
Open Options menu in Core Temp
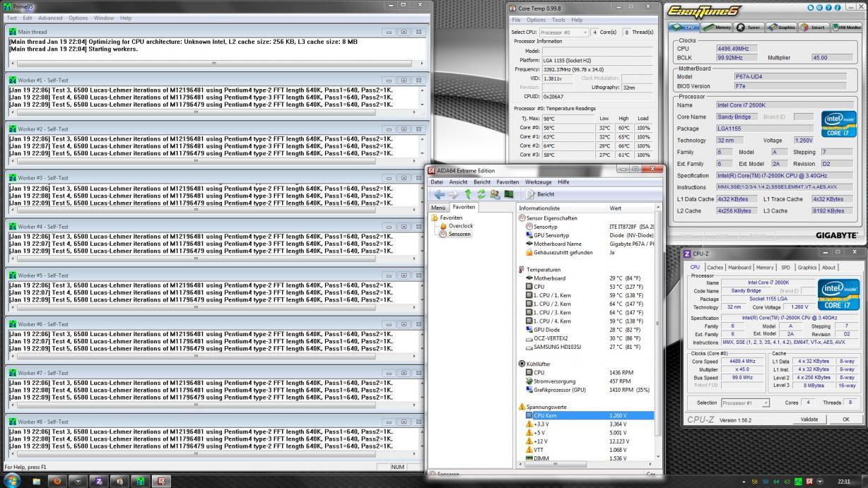pyautogui.click(x=536, y=20)
